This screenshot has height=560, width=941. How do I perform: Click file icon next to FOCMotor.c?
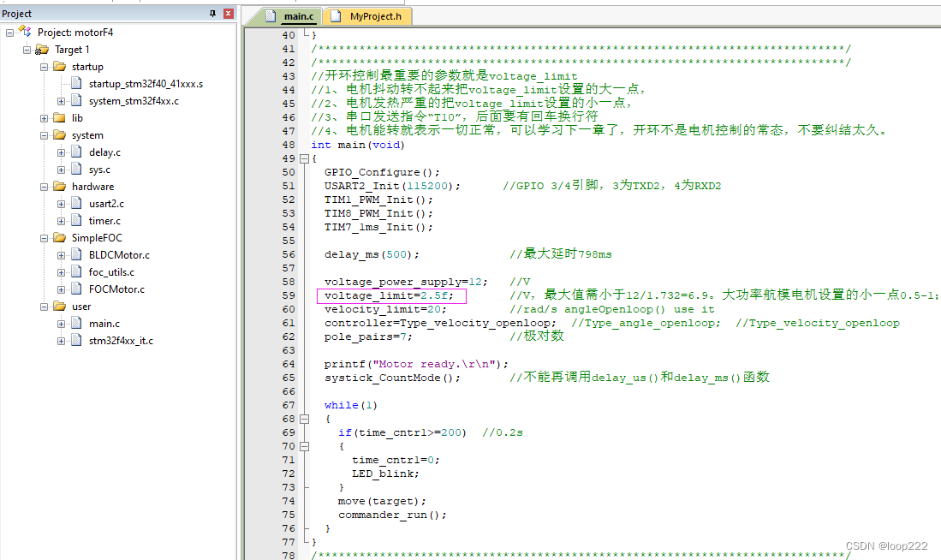coord(76,289)
